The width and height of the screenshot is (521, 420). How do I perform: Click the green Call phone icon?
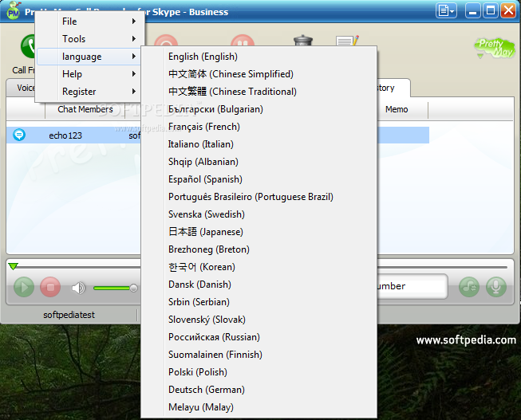pyautogui.click(x=28, y=46)
